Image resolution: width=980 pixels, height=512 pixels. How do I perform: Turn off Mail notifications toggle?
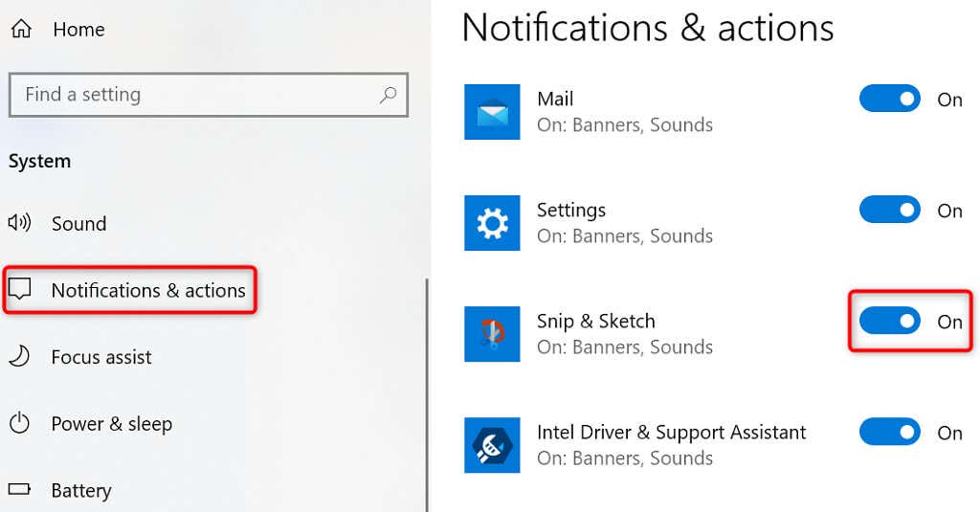(889, 99)
